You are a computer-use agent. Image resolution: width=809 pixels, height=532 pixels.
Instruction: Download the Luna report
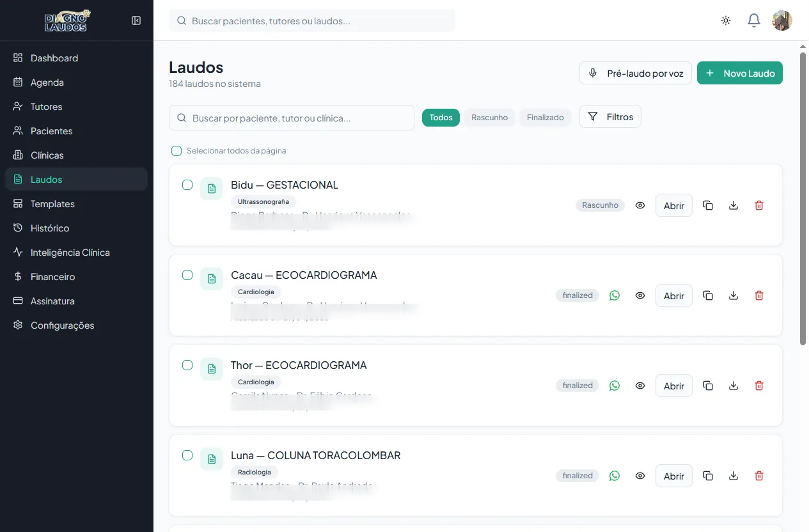pyautogui.click(x=734, y=476)
